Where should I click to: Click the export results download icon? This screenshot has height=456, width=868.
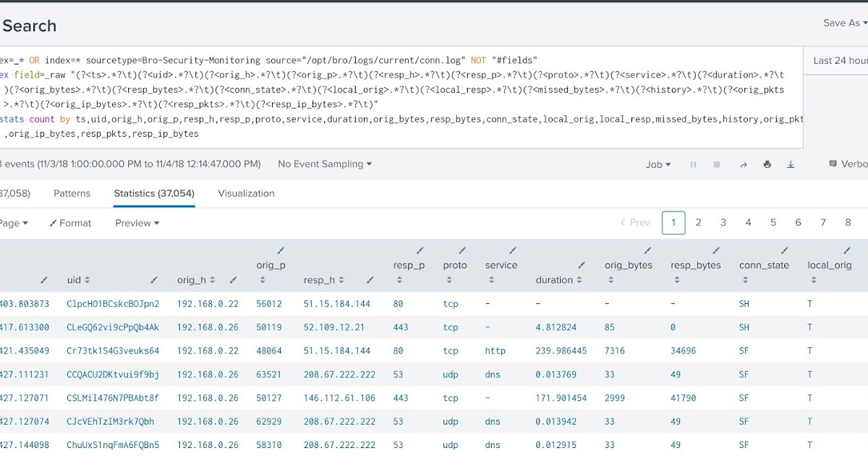click(791, 164)
